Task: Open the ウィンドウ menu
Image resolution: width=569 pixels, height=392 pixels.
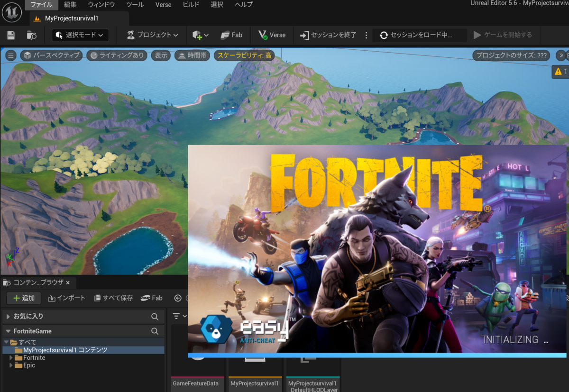Action: [x=101, y=5]
